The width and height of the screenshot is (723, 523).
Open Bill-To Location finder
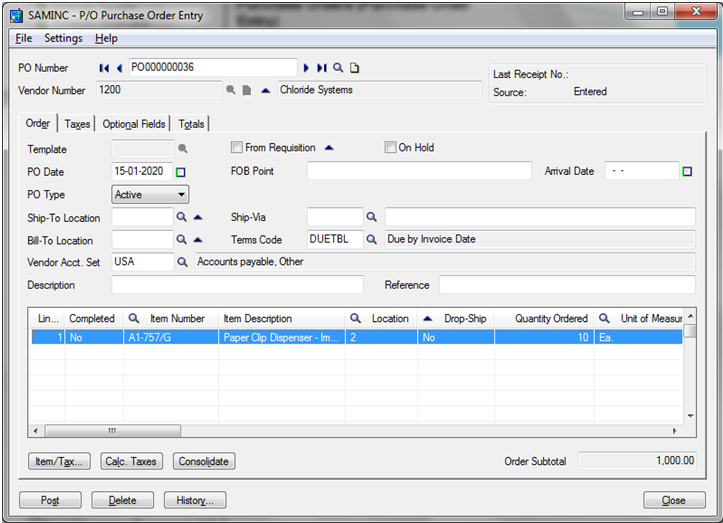point(182,239)
